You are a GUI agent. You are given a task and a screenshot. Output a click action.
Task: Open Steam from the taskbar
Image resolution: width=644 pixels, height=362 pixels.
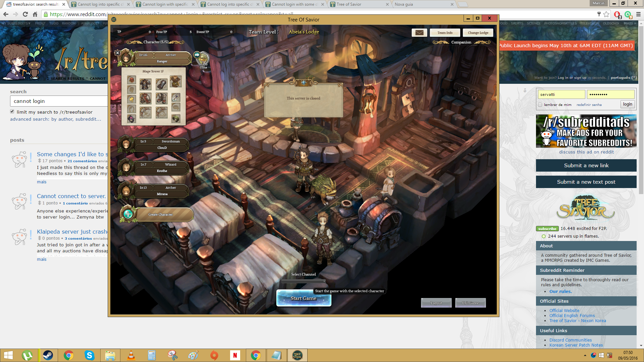(x=48, y=355)
